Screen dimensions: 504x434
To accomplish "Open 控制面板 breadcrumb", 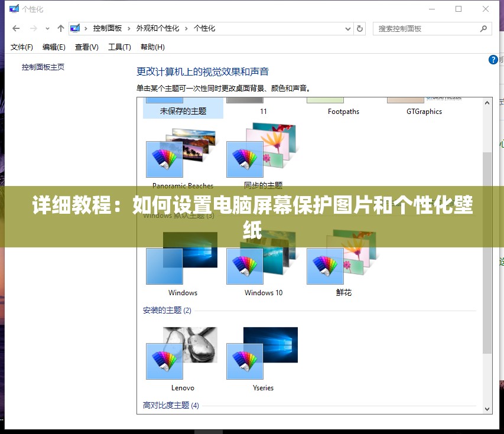I will 108,28.
